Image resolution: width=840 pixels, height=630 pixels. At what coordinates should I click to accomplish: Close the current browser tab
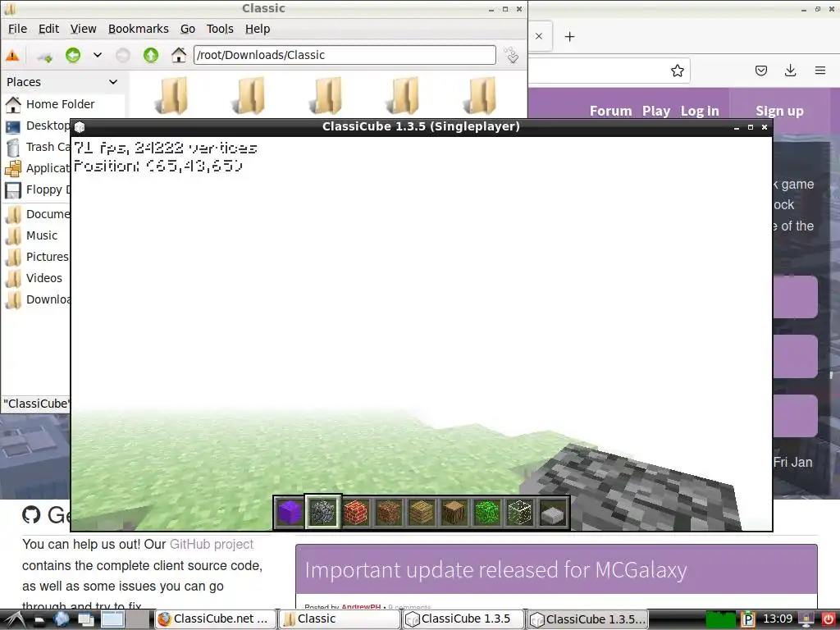click(x=539, y=36)
